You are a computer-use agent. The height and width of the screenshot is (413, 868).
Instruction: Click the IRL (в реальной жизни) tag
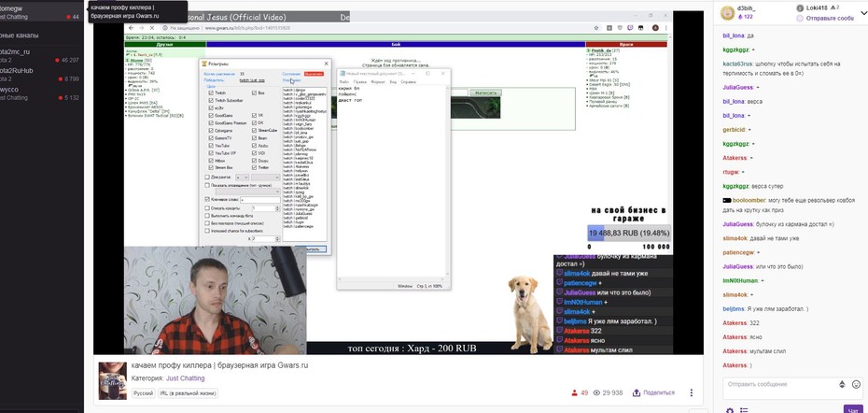click(188, 393)
